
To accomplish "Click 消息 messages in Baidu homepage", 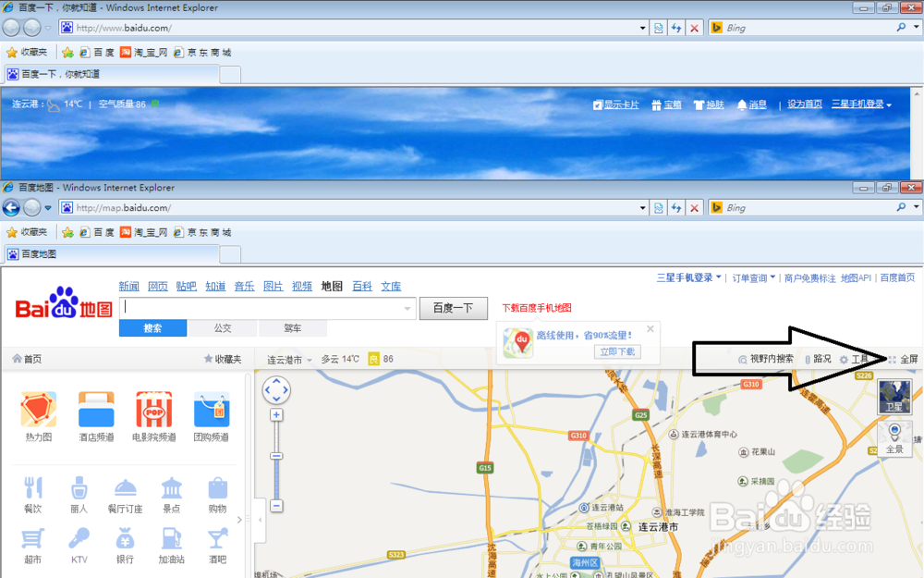I will point(752,105).
